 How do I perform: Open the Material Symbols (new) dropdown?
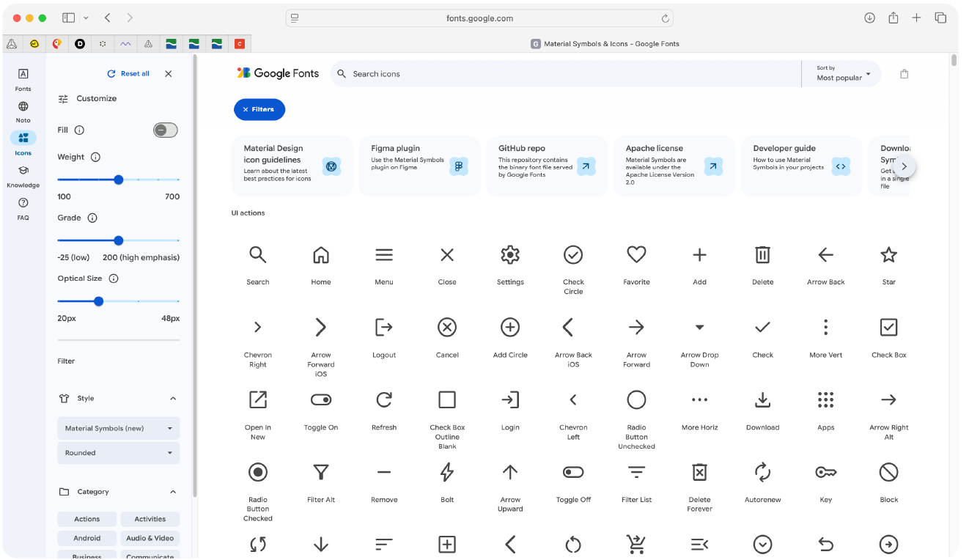coord(118,428)
